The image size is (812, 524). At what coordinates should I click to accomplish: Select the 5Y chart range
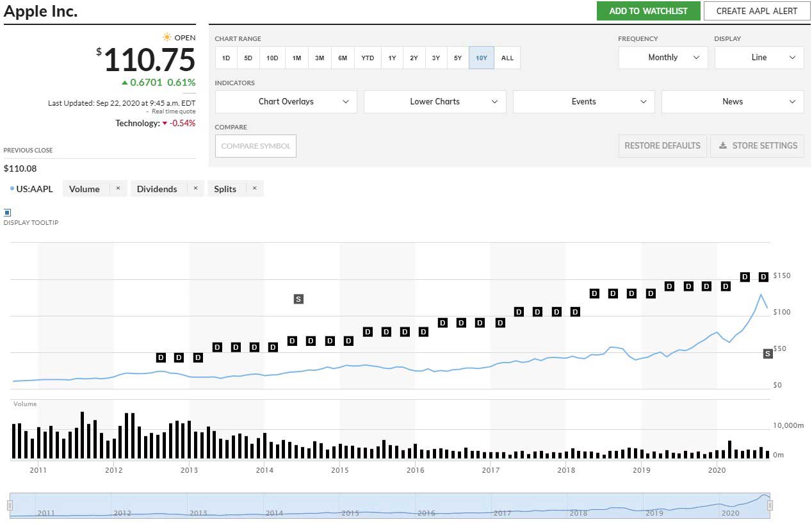pyautogui.click(x=458, y=58)
